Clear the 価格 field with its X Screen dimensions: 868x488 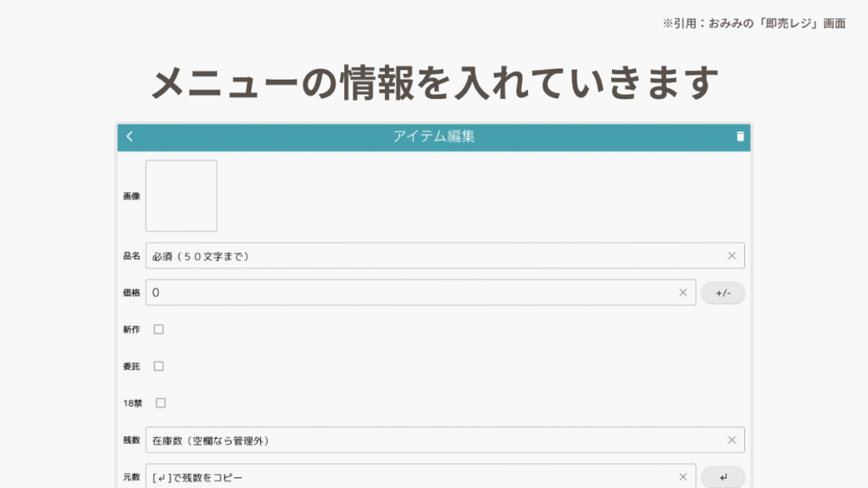(x=682, y=292)
